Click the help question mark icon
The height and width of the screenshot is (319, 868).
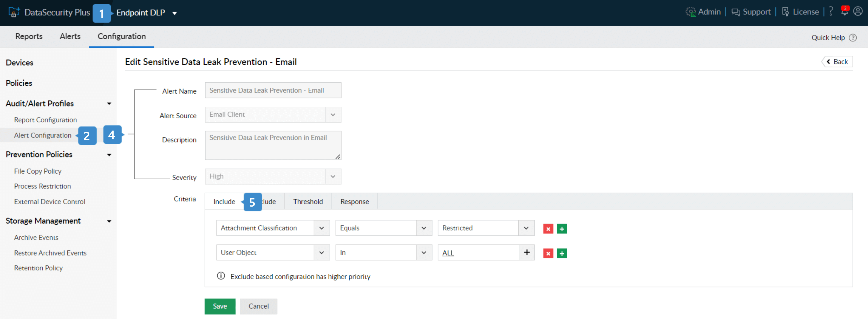[831, 12]
